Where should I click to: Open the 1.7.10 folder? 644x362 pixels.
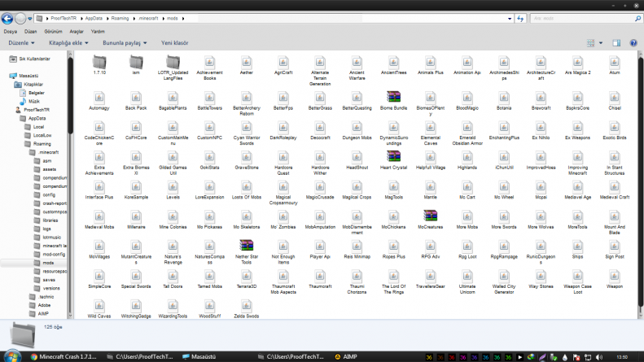[x=99, y=65]
